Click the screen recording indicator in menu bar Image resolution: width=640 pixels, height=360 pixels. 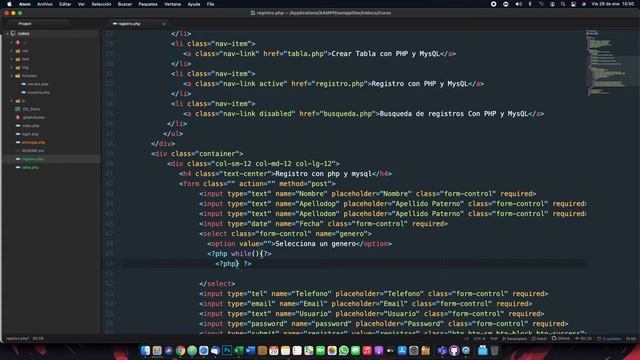pos(493,4)
